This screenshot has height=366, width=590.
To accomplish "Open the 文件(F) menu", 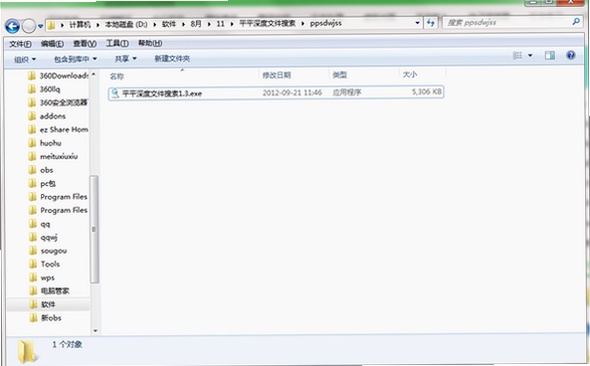I will point(20,44).
